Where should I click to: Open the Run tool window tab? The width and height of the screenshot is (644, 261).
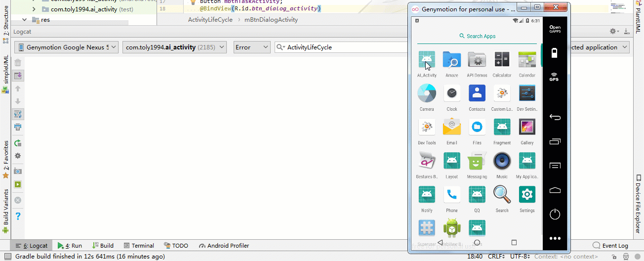pyautogui.click(x=70, y=246)
